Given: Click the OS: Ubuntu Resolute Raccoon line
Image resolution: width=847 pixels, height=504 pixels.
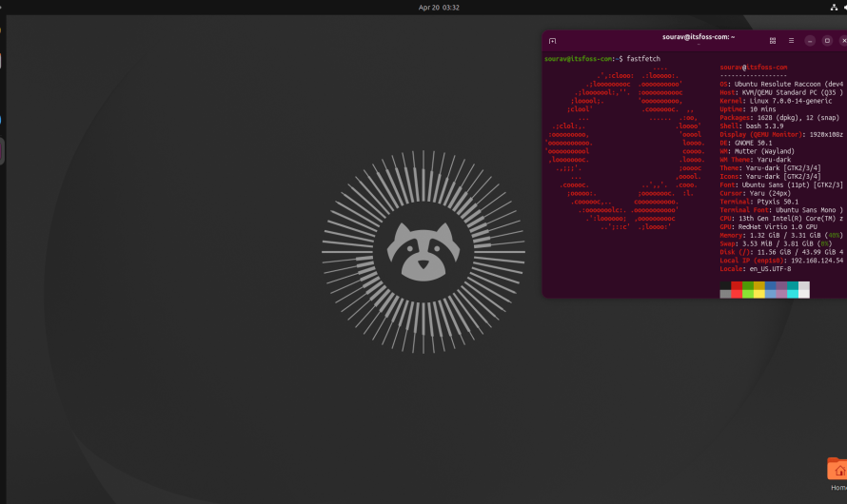Looking at the screenshot, I should pos(781,84).
